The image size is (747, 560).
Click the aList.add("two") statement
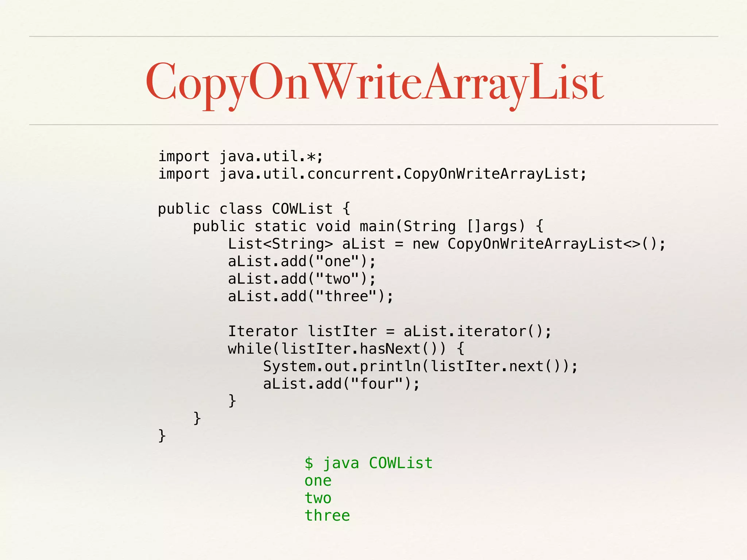click(302, 279)
